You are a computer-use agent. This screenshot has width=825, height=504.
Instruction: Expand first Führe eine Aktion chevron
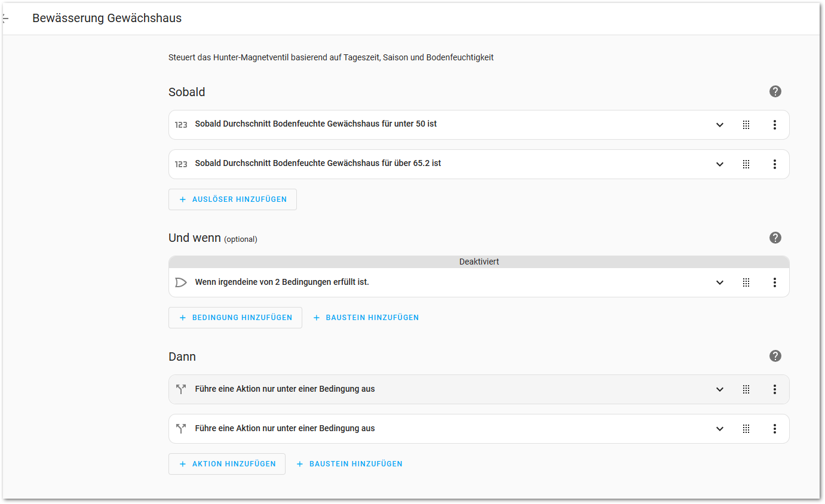point(720,389)
